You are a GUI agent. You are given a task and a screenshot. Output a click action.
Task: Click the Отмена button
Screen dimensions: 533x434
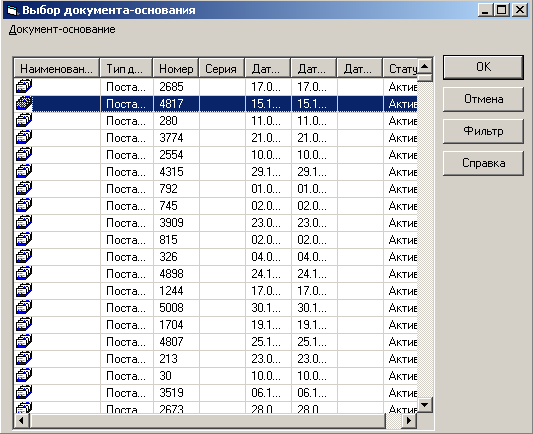(x=483, y=99)
